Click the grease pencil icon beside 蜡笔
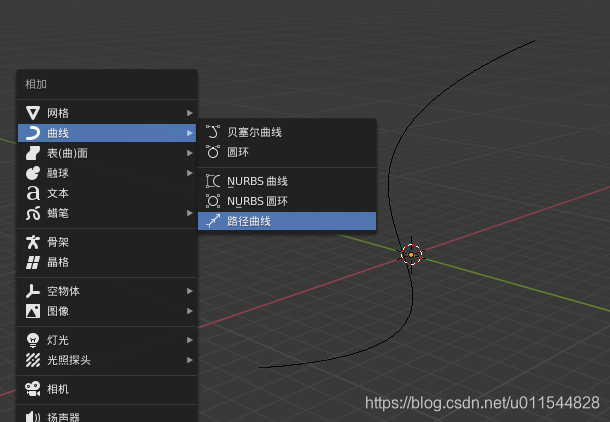The image size is (610, 422). tap(33, 213)
